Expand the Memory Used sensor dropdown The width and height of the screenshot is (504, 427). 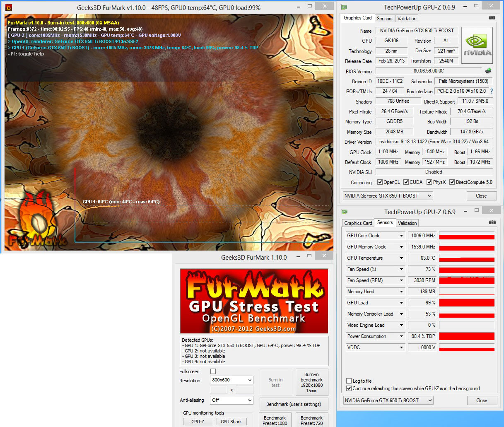click(x=401, y=292)
